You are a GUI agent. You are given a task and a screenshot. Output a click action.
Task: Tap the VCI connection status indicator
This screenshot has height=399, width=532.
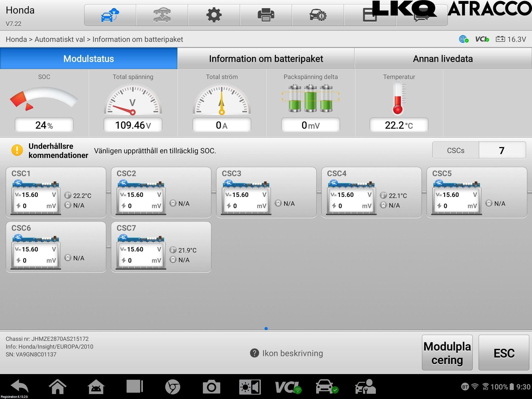(482, 39)
